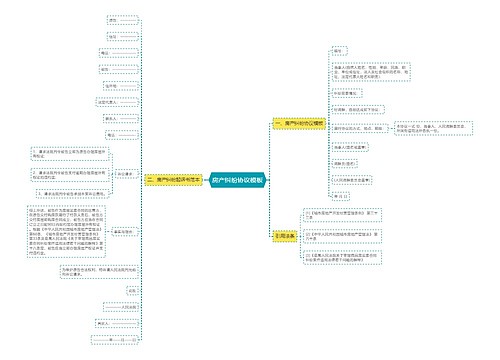The image size is (500, 360).
Task: Select the yellow node 一、房产纠纷协议模板
Action: [x=299, y=123]
